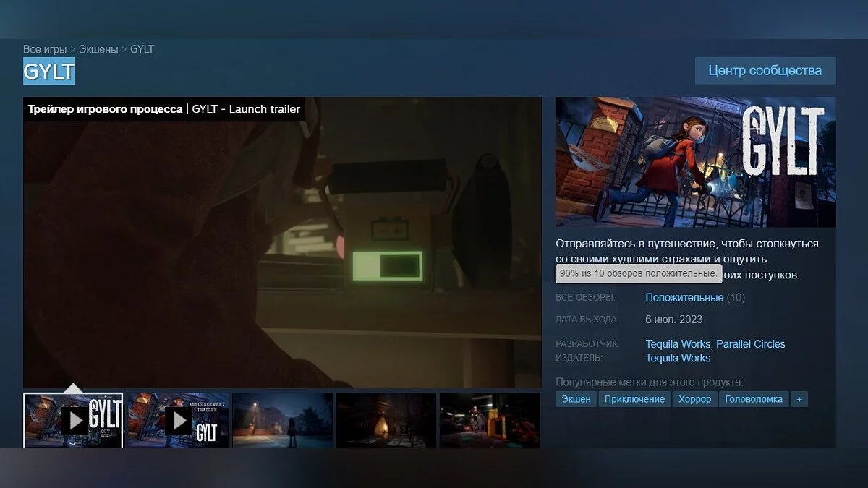Click the 'Положительные' reviews summary link
The height and width of the screenshot is (488, 868).
pos(684,298)
